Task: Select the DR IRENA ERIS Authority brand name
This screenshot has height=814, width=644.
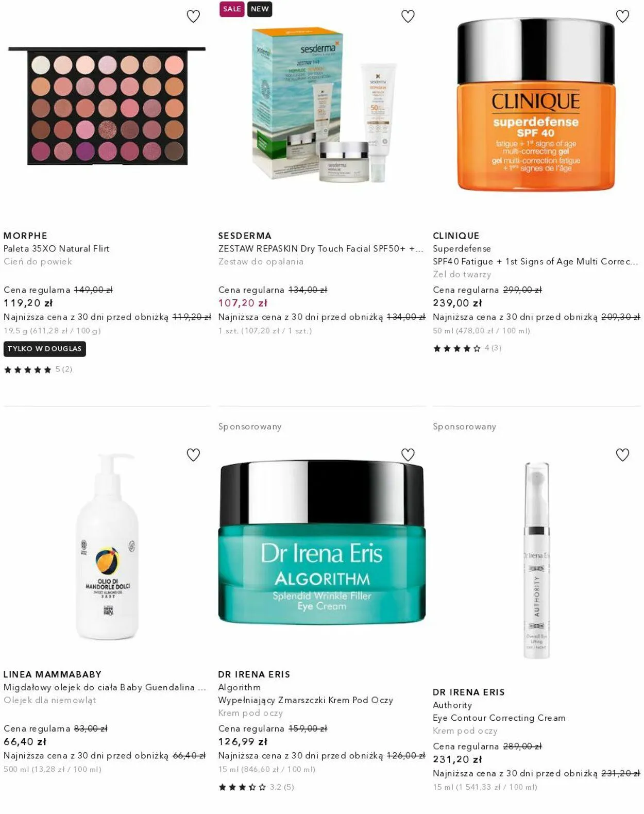Action: pos(469,692)
